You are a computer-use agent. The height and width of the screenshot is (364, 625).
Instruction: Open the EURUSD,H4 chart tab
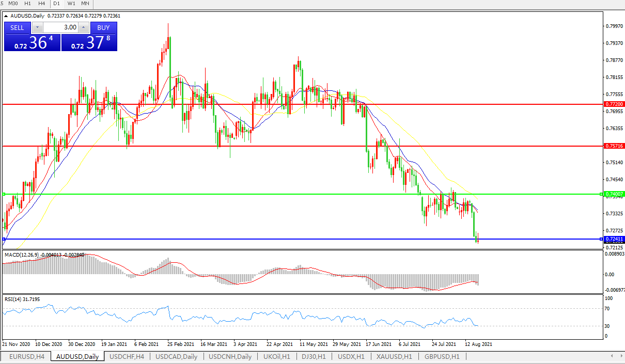(26, 357)
